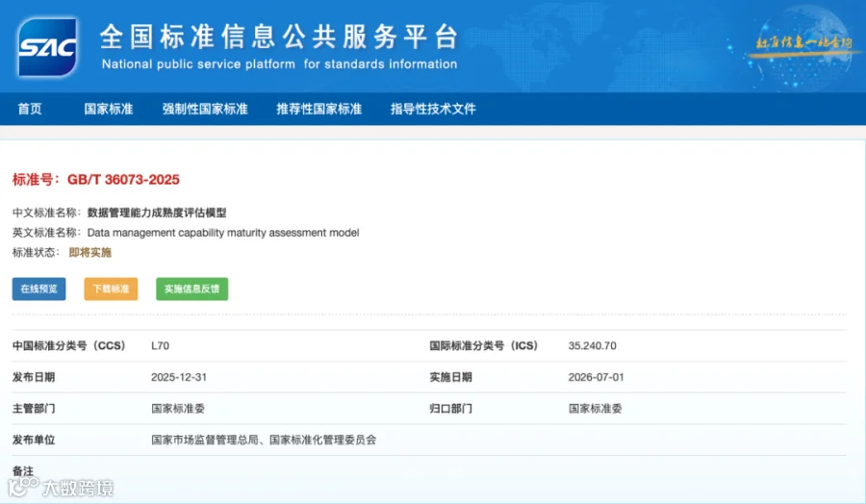This screenshot has height=504, width=866.
Task: Open the 指导性技术文件 nav item
Action: click(433, 109)
